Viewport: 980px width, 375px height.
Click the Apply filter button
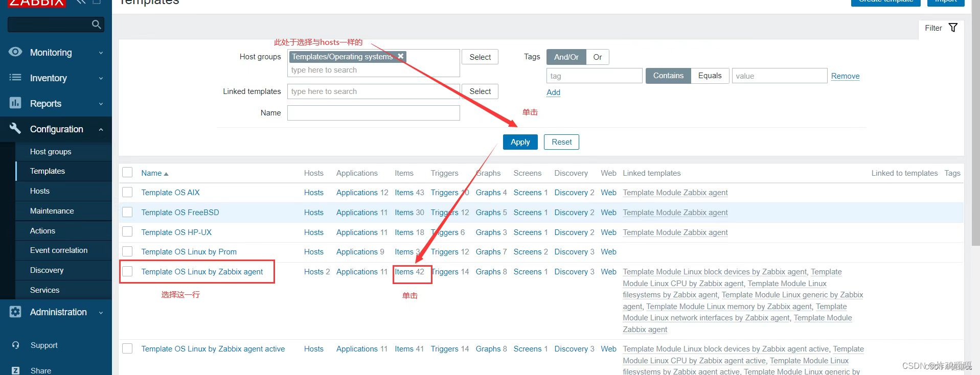(x=520, y=142)
